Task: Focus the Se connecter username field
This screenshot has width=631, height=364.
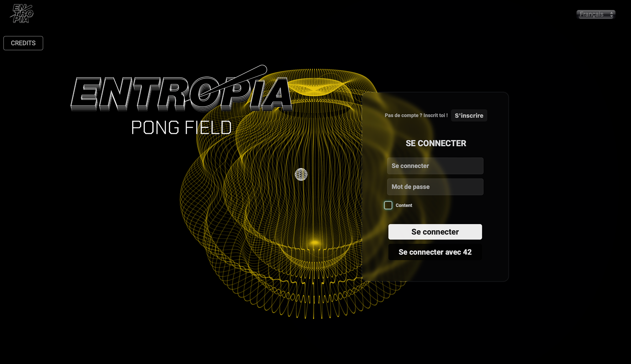Action: point(435,166)
